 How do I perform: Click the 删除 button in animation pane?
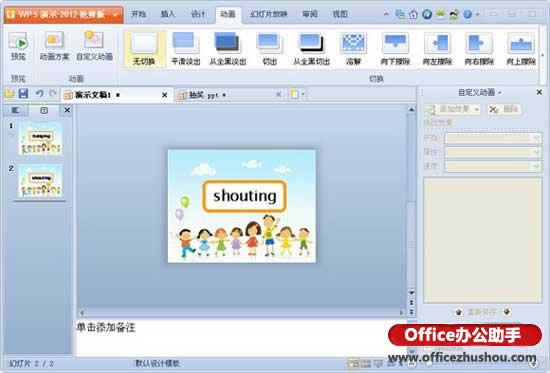coord(505,109)
